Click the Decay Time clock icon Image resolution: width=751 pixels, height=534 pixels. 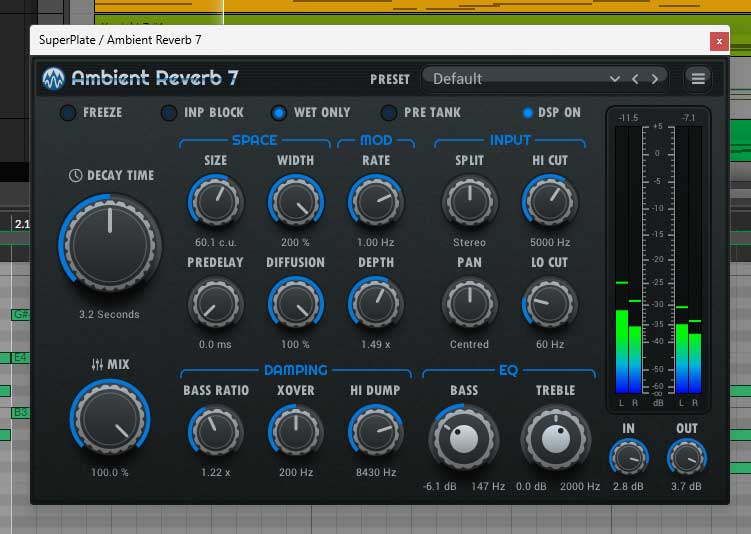pyautogui.click(x=75, y=175)
